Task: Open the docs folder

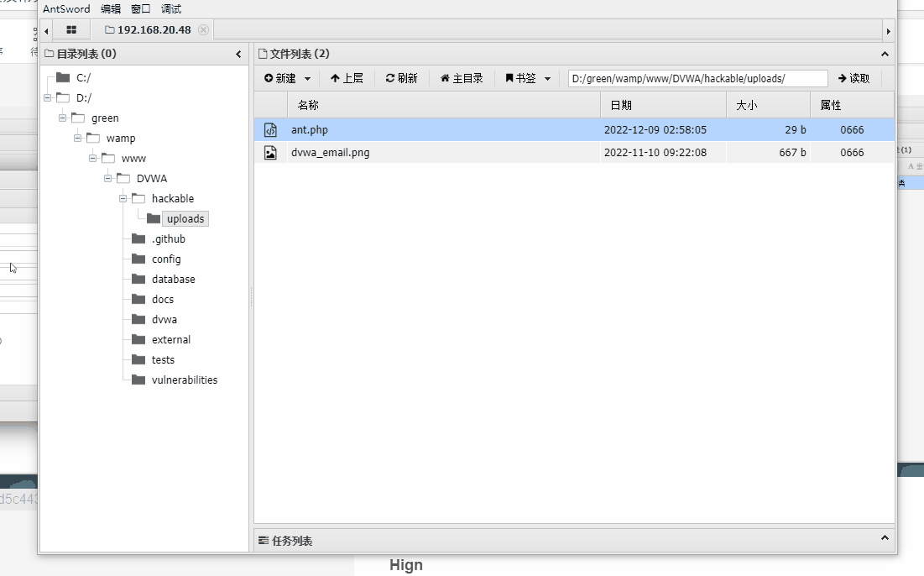Action: tap(163, 300)
